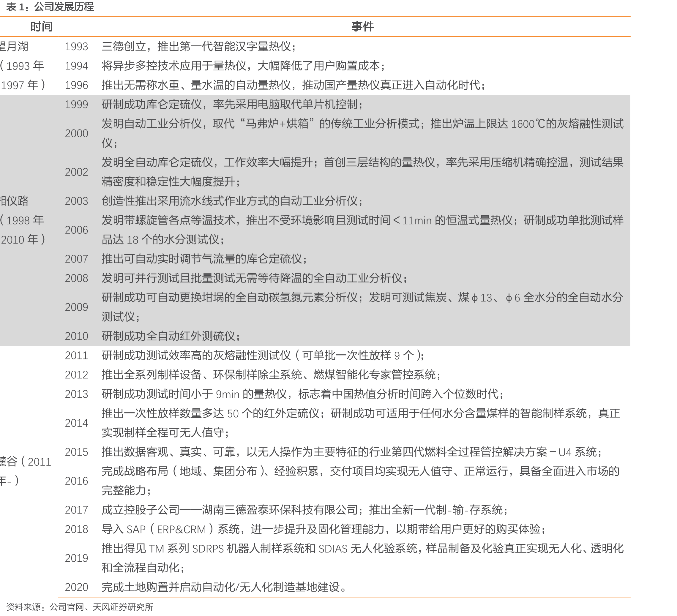Screen dimensions: 677x616
Task: Click the period label （1998 年
Action: click(22, 221)
